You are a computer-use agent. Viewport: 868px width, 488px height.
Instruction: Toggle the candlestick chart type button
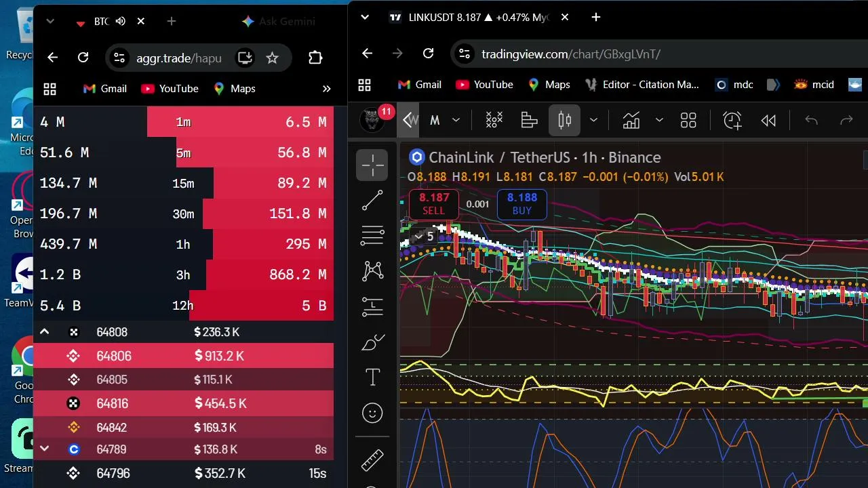click(x=564, y=121)
